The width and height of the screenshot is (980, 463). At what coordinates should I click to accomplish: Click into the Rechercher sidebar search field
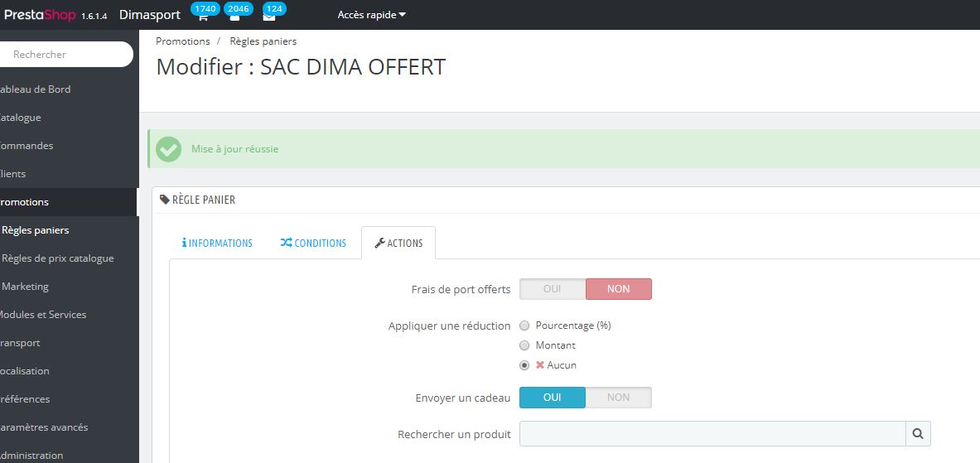66,55
